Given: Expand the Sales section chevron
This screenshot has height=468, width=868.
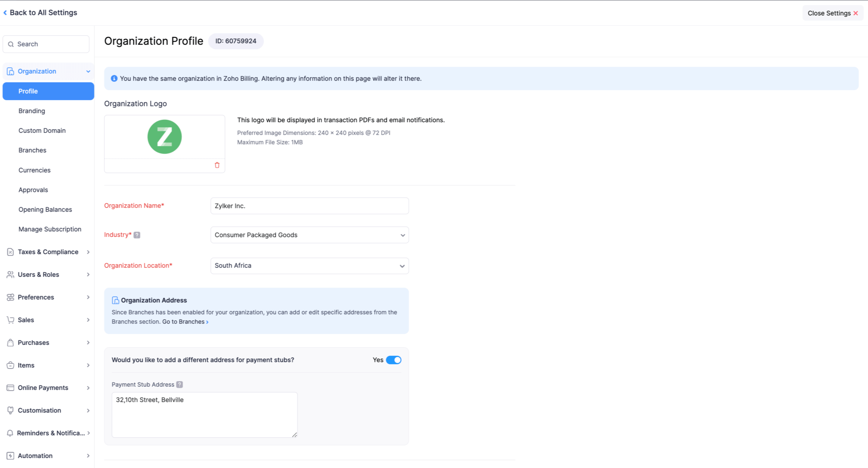Looking at the screenshot, I should [x=88, y=320].
